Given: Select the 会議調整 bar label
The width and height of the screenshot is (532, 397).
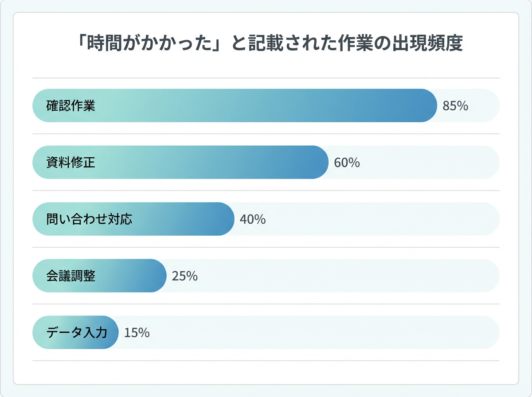Looking at the screenshot, I should pos(71,276).
